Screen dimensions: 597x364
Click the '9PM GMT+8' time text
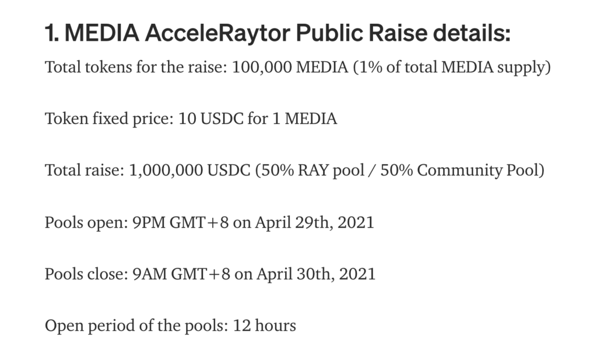(x=181, y=222)
